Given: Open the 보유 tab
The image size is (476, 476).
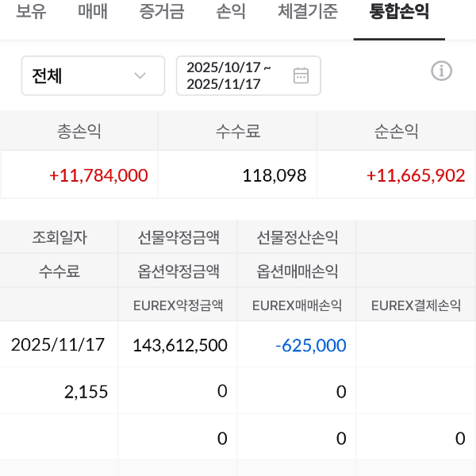Looking at the screenshot, I should (30, 13).
